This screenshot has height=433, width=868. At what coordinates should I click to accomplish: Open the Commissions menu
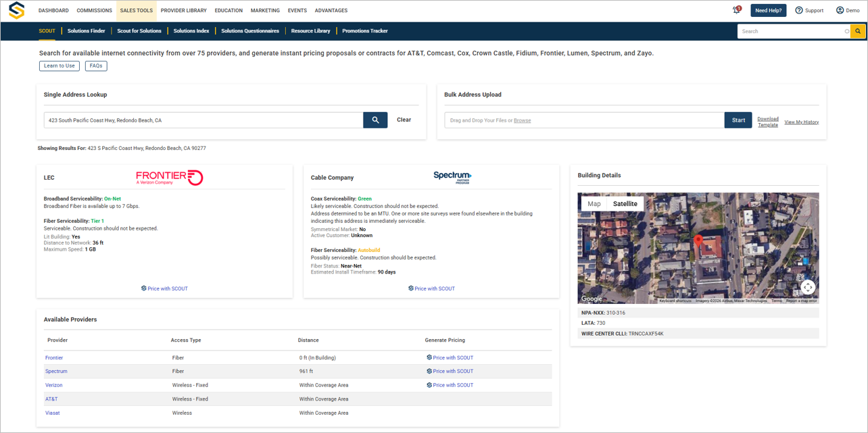95,11
